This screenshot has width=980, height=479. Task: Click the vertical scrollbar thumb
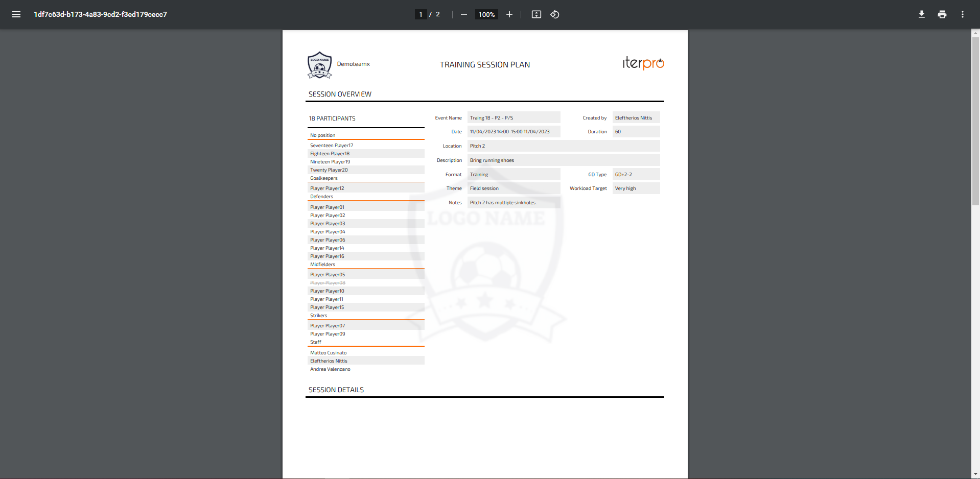975,120
